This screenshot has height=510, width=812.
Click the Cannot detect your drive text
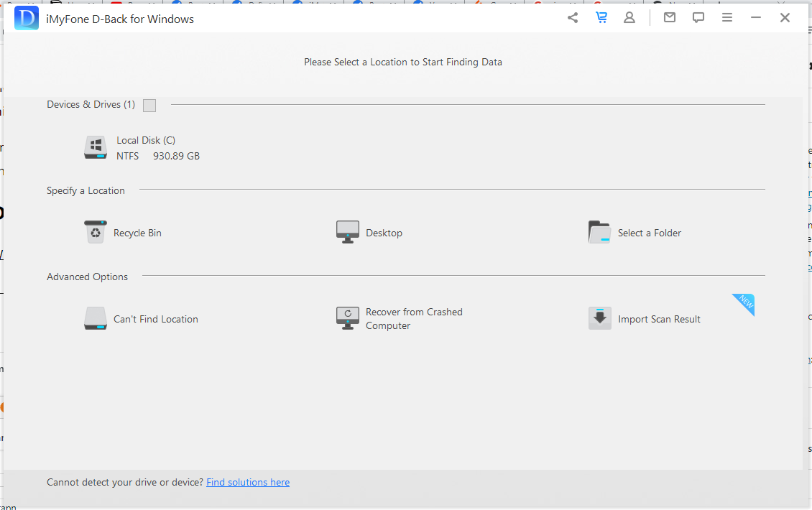(x=125, y=482)
